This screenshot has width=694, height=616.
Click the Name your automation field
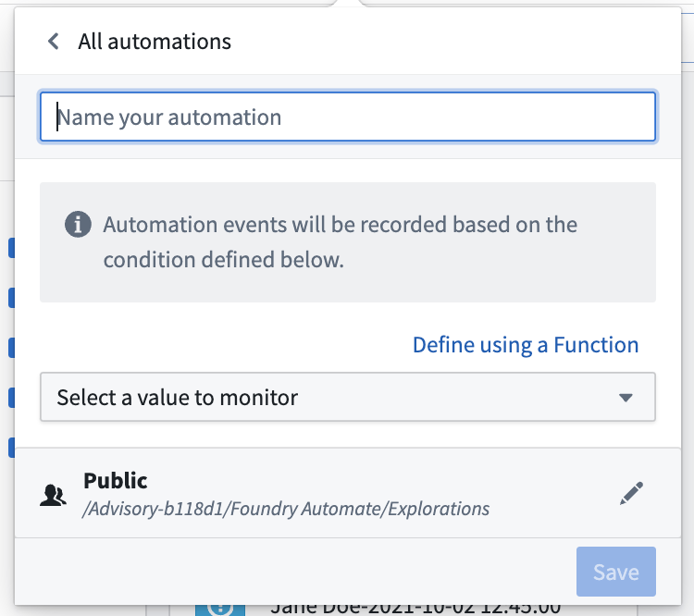click(x=347, y=117)
